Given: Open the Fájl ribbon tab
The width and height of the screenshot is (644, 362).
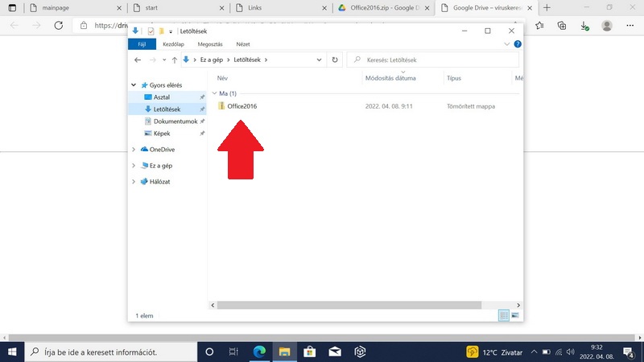Looking at the screenshot, I should 142,44.
